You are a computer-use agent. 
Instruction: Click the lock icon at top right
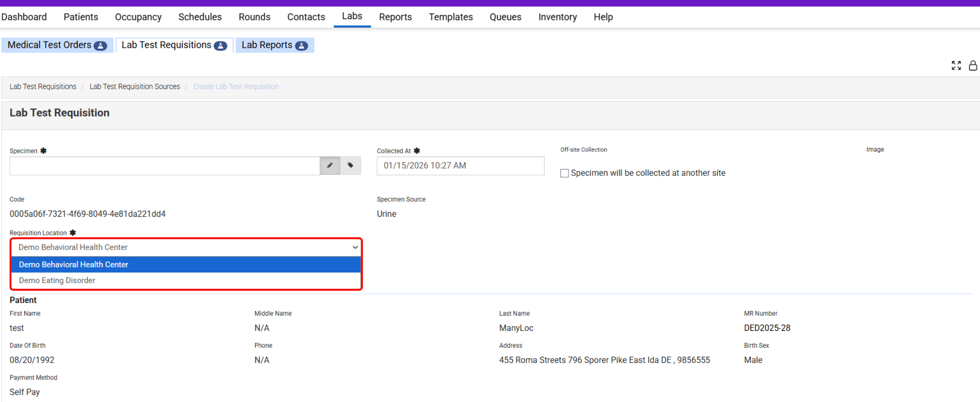point(973,65)
